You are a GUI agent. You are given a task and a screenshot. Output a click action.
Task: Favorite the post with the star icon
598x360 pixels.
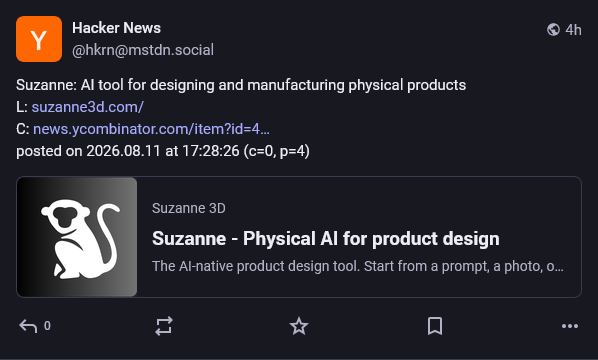[299, 326]
